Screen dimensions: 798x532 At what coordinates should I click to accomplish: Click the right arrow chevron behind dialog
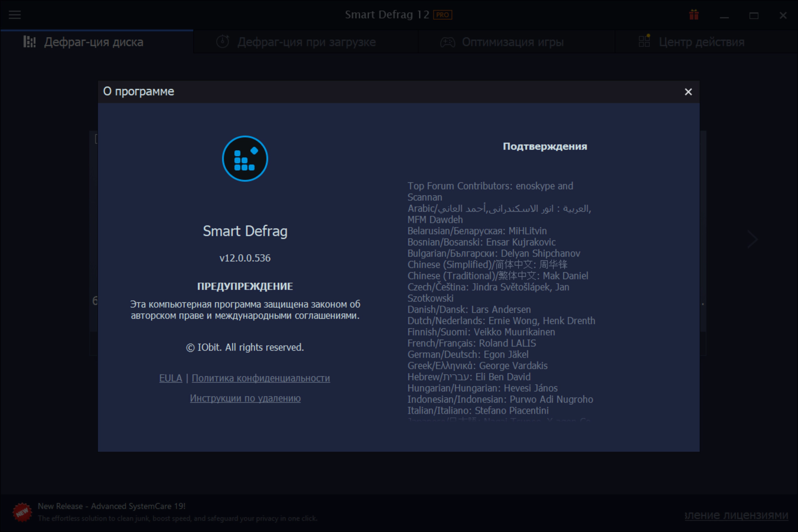752,239
